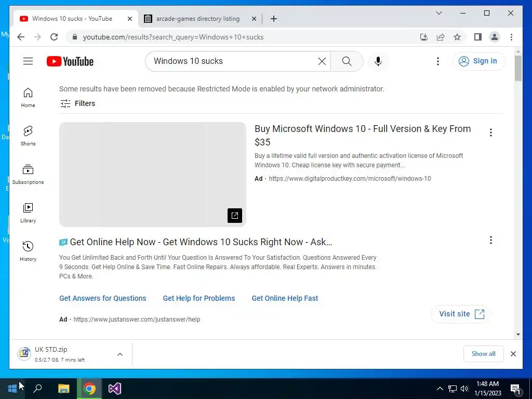This screenshot has width=532, height=399.
Task: Open a new browser tab
Action: [x=273, y=19]
